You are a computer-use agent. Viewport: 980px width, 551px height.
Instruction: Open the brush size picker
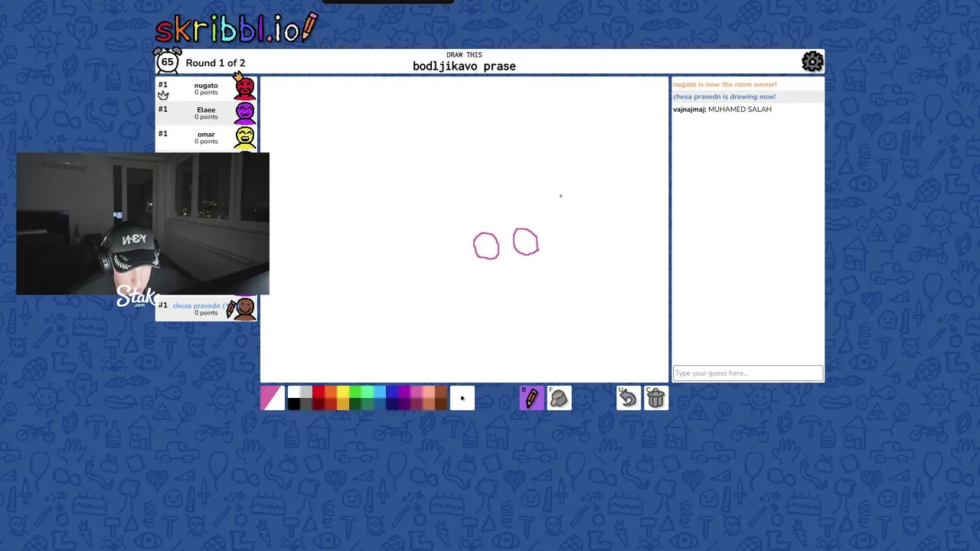[x=462, y=398]
